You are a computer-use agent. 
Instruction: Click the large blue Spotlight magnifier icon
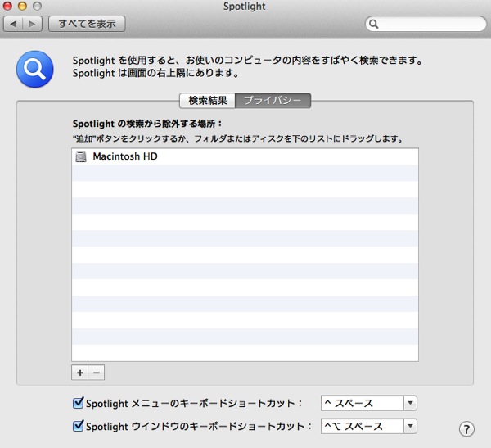click(35, 69)
